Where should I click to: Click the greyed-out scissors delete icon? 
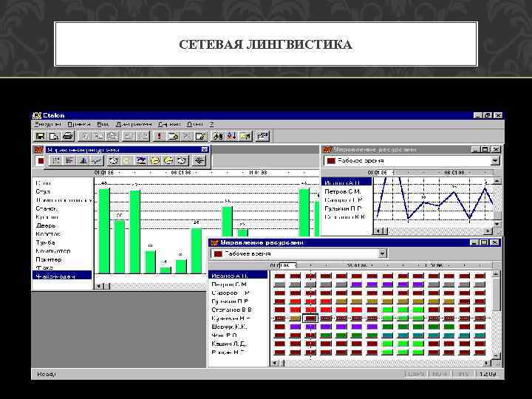(186, 137)
